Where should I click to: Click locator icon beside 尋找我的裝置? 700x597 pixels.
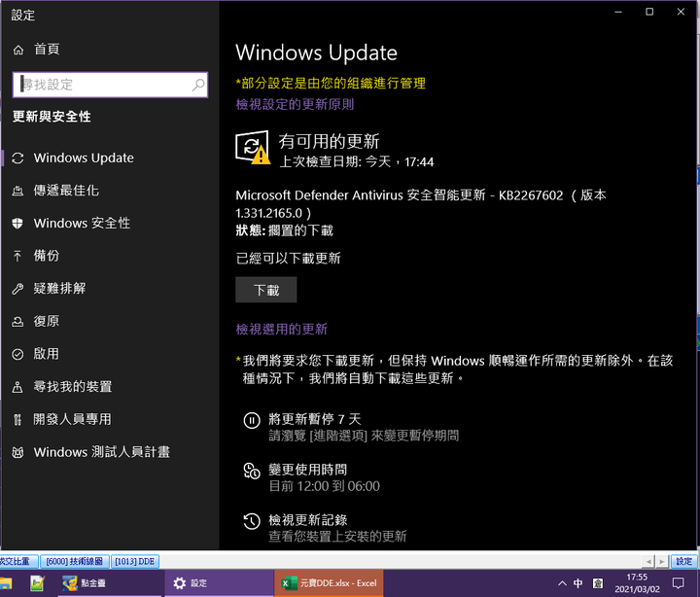pyautogui.click(x=17, y=387)
